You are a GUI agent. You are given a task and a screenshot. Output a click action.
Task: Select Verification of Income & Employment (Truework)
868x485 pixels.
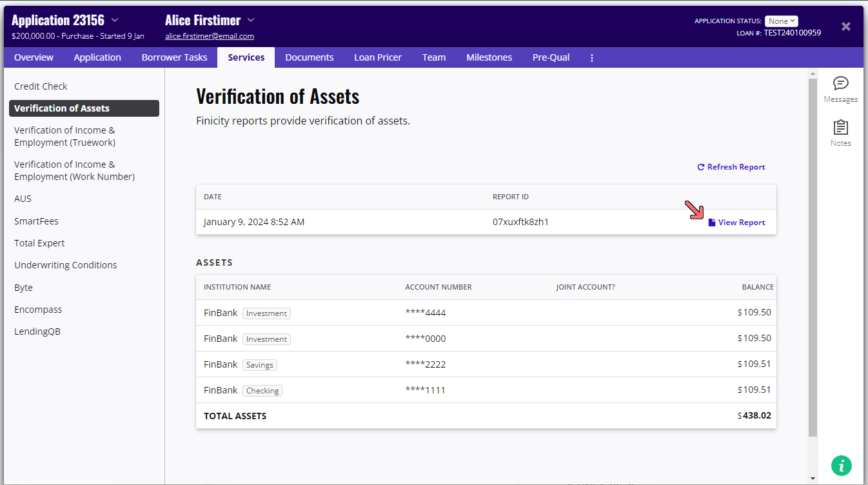coord(64,136)
